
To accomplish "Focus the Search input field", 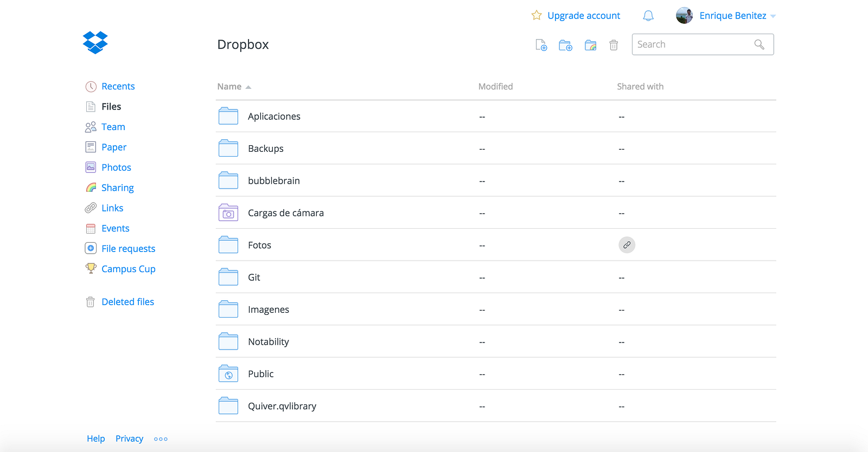I will pyautogui.click(x=703, y=44).
